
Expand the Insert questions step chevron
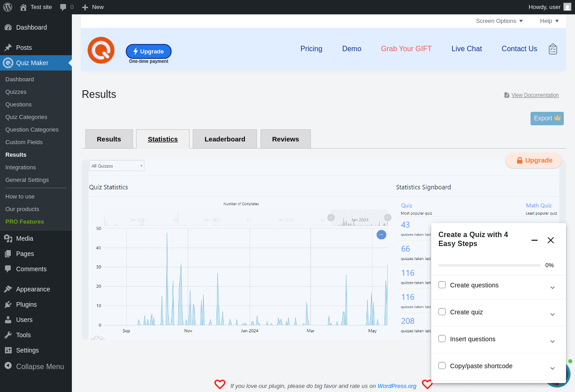point(553,341)
